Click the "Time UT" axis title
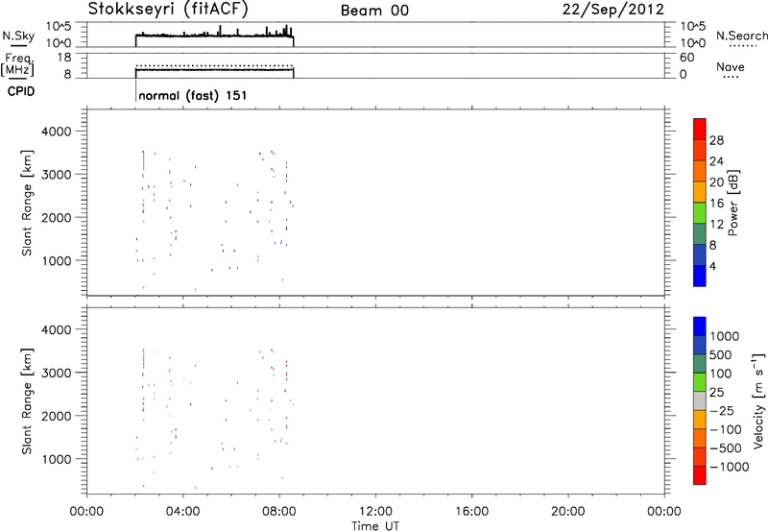The width and height of the screenshot is (768, 532). tap(375, 526)
